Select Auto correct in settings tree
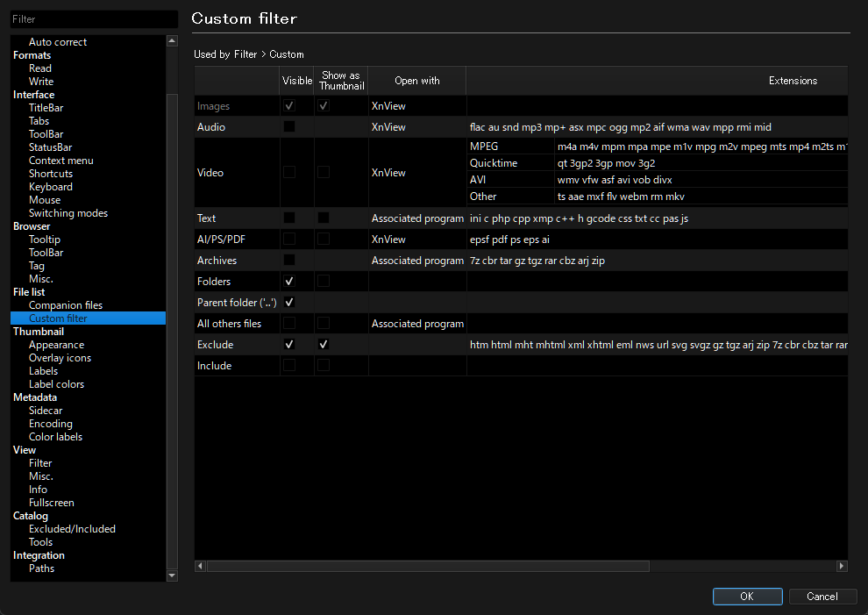 point(58,42)
